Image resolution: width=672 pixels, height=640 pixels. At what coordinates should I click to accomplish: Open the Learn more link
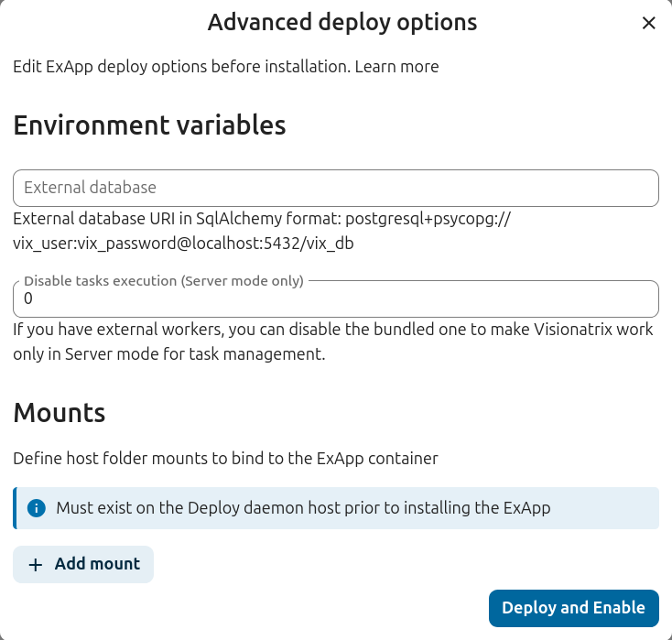click(x=396, y=67)
